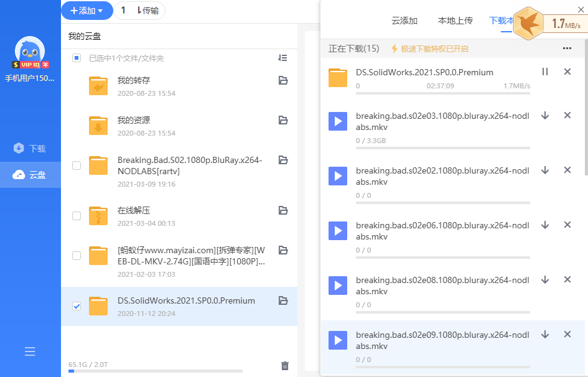Screen dimensions: 588x377
Task: Remove breaking.bad.s02e02 from download list
Action: tap(567, 170)
